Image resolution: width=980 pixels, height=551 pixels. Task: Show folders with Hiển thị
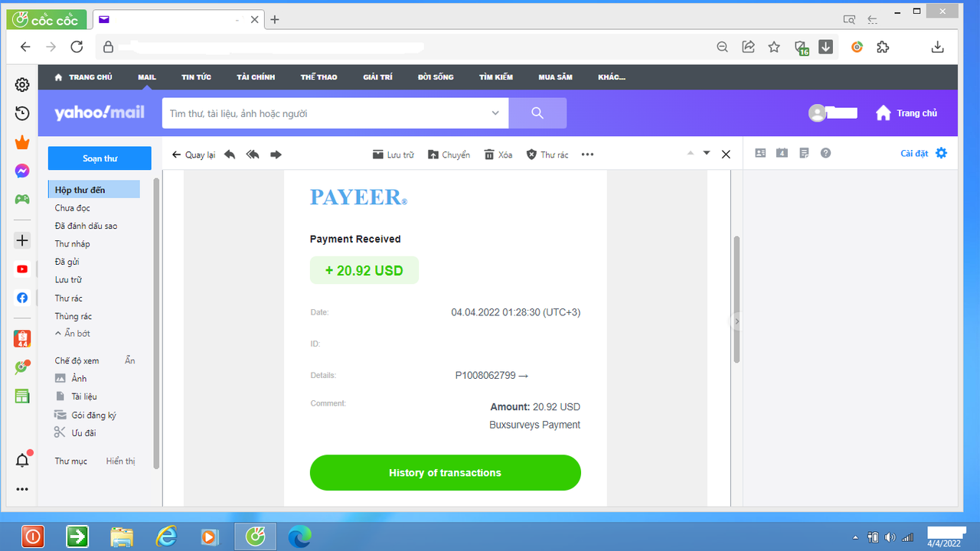[x=120, y=461]
